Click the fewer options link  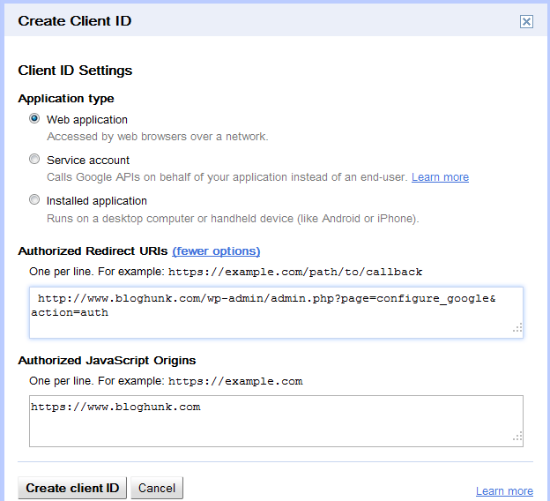(x=216, y=251)
